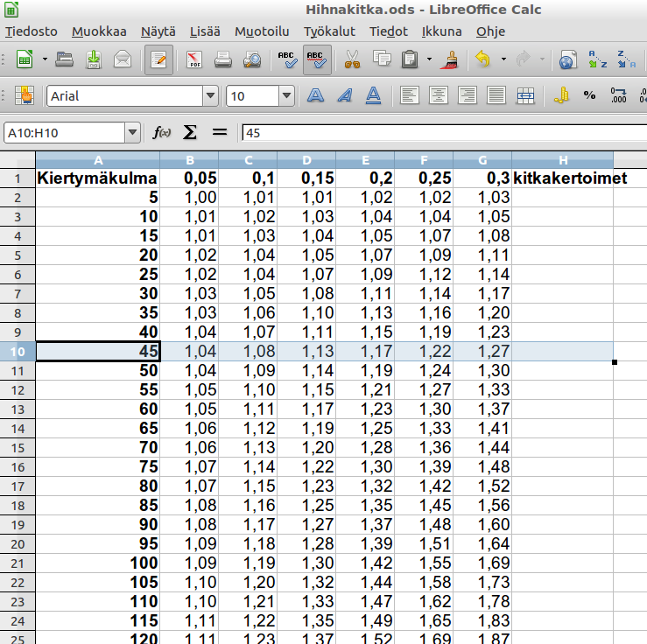Image resolution: width=647 pixels, height=644 pixels.
Task: Open the Ikkuna menu
Action: pyautogui.click(x=441, y=31)
